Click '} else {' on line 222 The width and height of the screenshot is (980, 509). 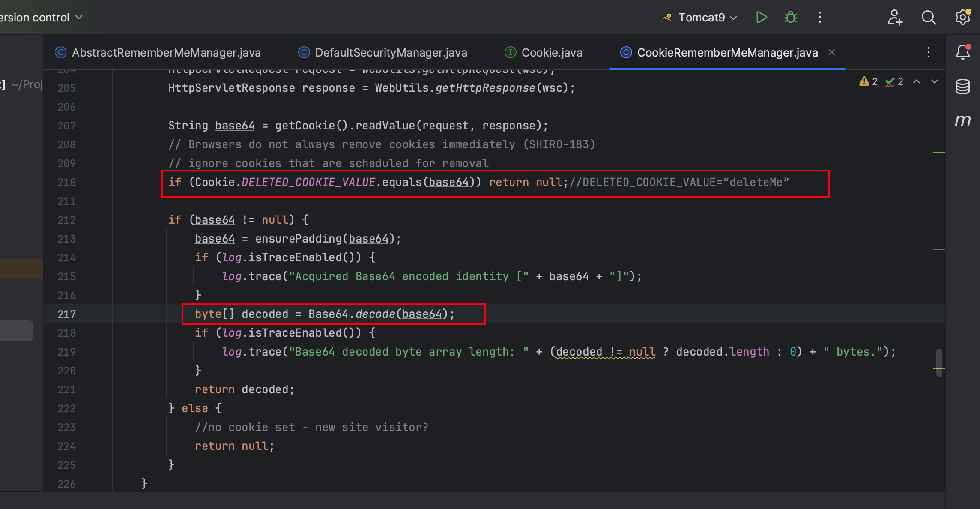(195, 408)
